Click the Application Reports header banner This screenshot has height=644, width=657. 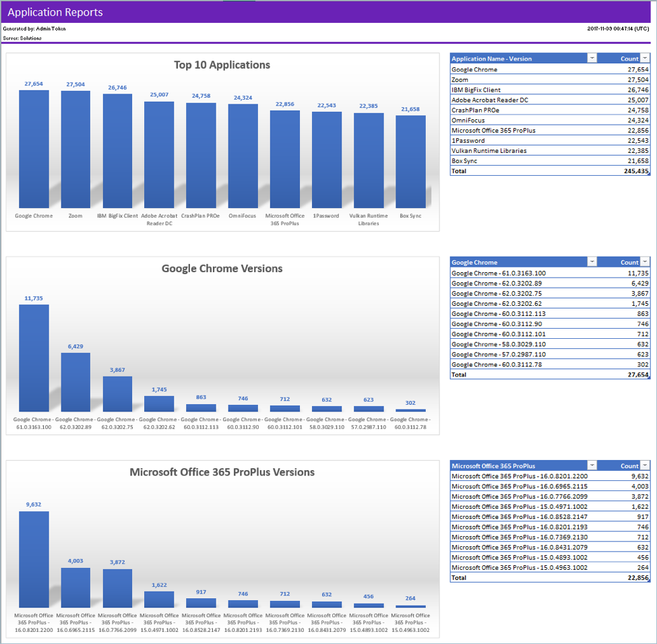point(328,12)
